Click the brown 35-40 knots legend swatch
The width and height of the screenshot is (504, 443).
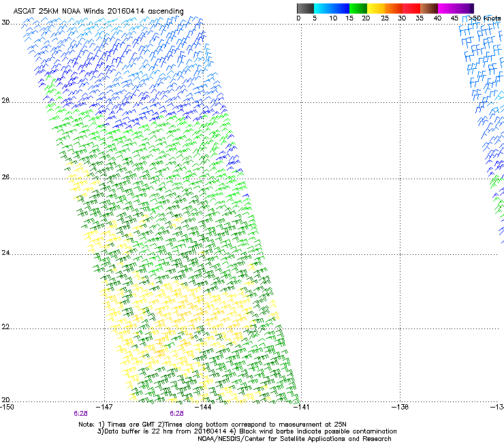(429, 8)
